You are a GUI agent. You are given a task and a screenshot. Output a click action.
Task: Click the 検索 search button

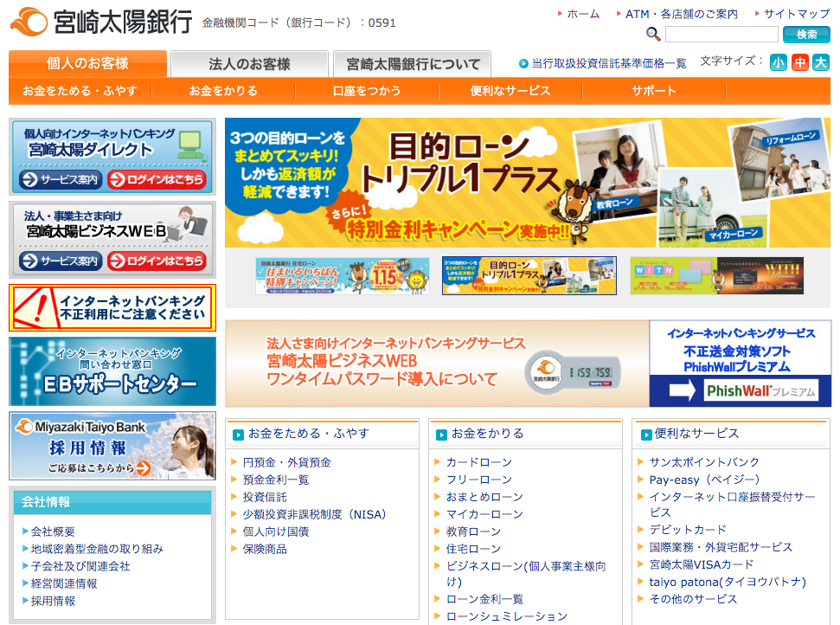coord(806,35)
